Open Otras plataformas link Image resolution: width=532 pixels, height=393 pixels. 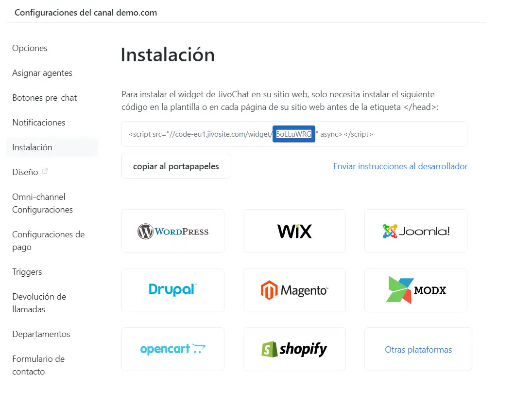(x=418, y=350)
